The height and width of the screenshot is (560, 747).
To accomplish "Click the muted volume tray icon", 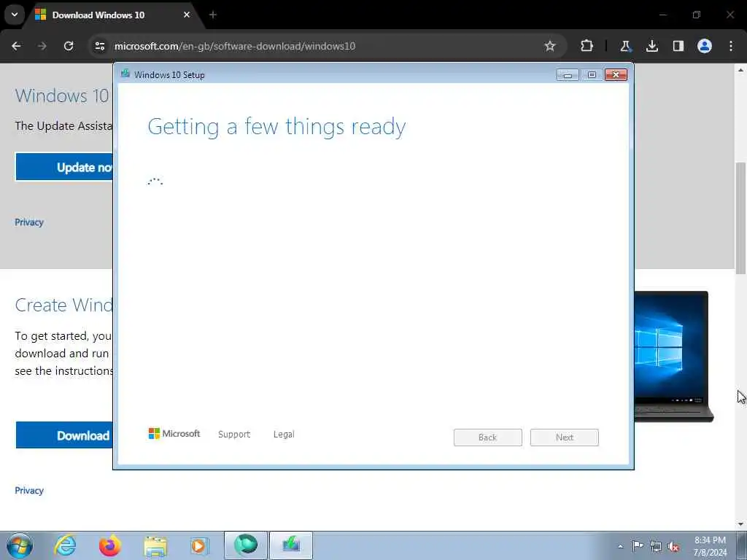I will (673, 546).
